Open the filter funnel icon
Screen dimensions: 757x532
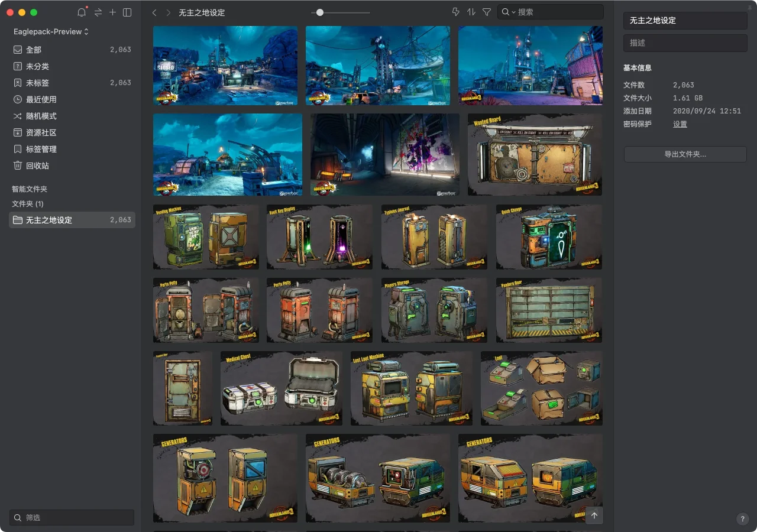pos(487,12)
